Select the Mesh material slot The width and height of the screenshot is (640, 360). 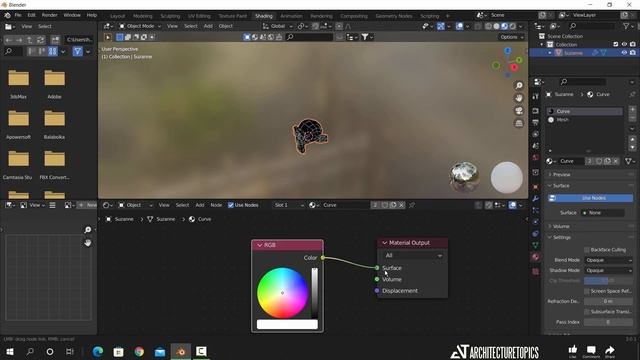tap(585, 120)
